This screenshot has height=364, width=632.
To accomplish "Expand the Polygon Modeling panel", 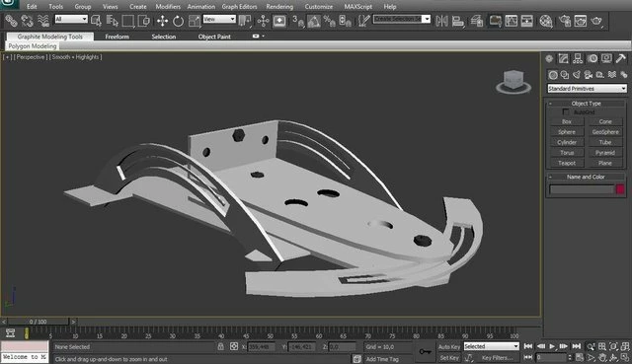I will (33, 46).
